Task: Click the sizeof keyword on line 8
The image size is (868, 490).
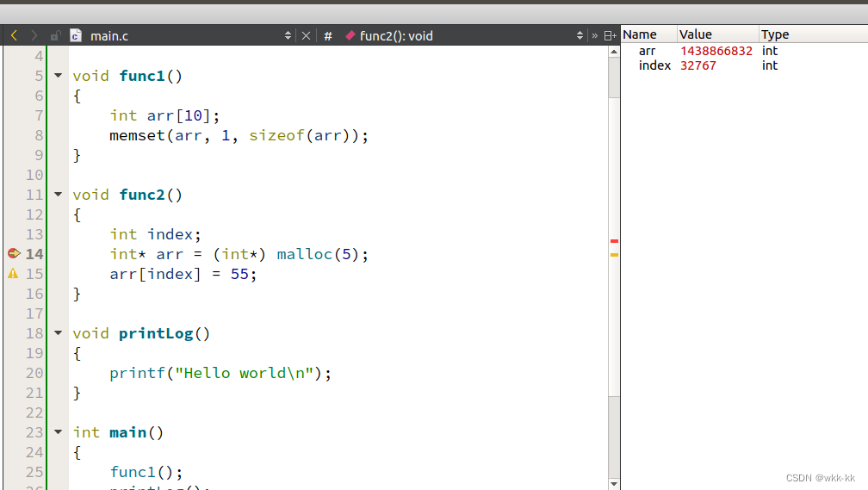Action: pos(276,135)
